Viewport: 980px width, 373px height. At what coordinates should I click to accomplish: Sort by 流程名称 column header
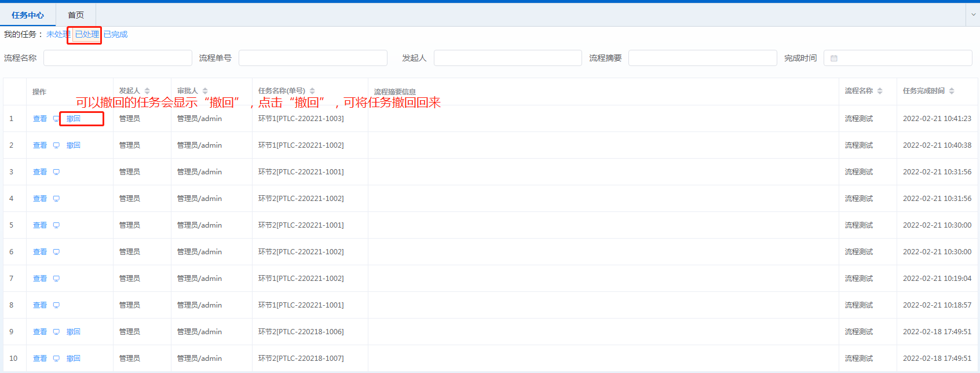[880, 91]
